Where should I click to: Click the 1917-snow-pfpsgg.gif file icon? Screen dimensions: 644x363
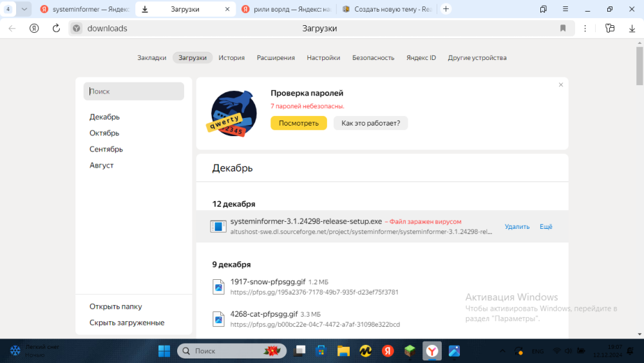pos(218,286)
